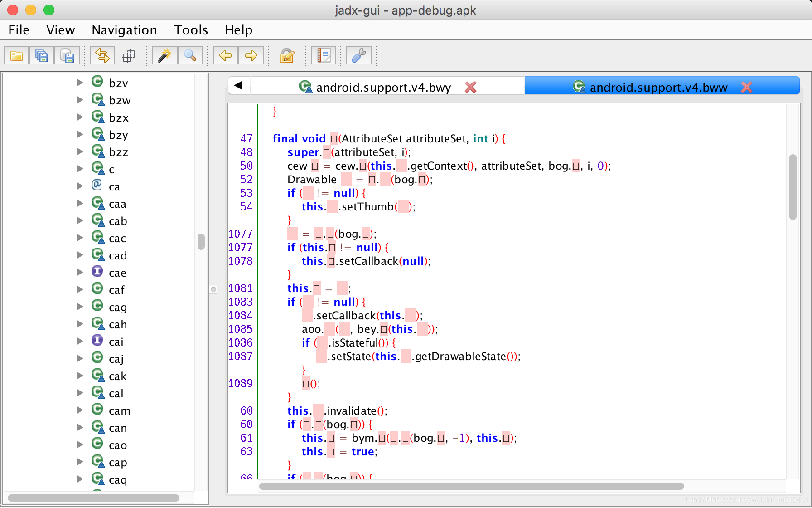The width and height of the screenshot is (812, 508).
Task: Switch to android.support.v4.bwy tab
Action: (x=383, y=87)
